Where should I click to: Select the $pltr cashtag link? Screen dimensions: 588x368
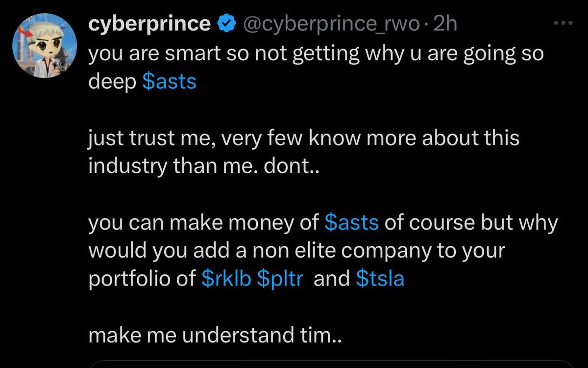click(x=280, y=279)
